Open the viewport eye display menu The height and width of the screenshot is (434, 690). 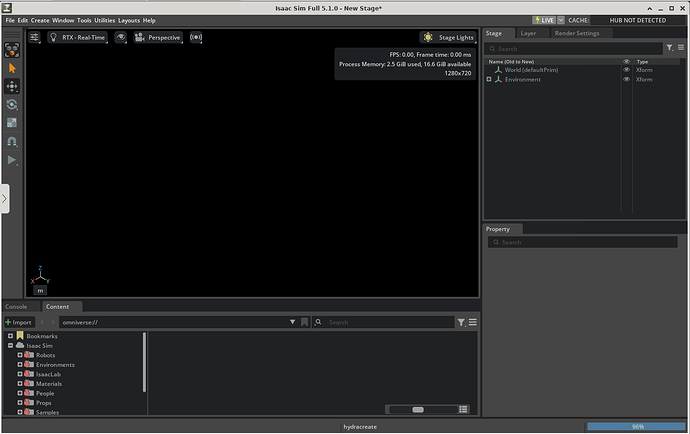(121, 37)
